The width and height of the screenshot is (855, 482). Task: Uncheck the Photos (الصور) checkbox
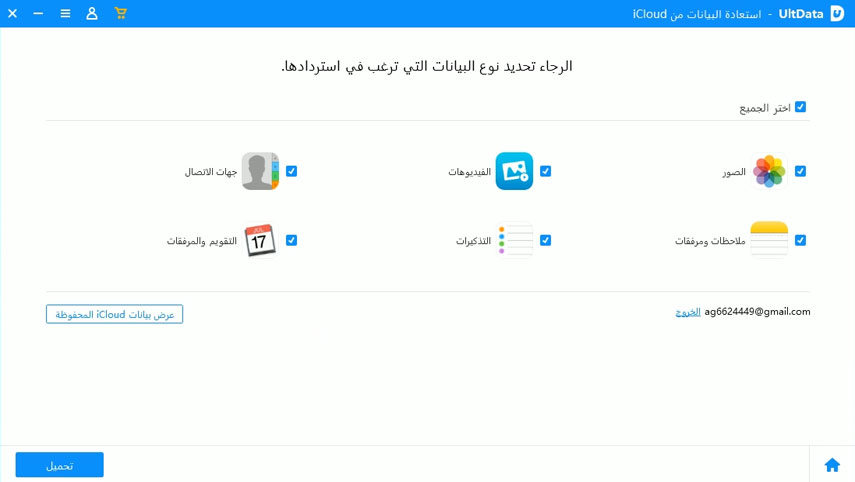[800, 171]
